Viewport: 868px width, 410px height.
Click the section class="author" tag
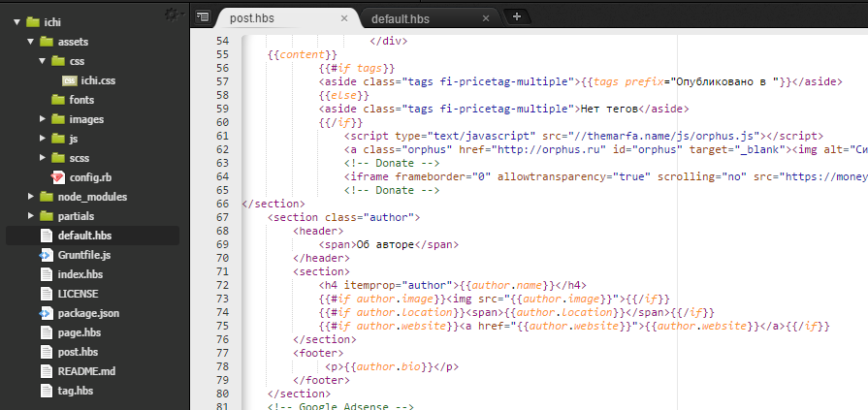343,217
